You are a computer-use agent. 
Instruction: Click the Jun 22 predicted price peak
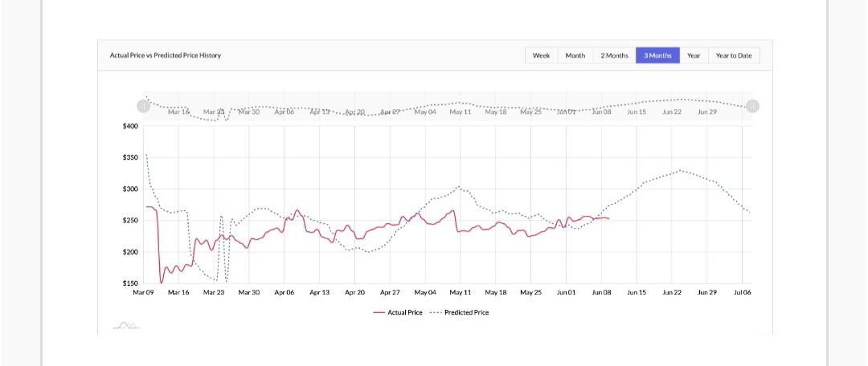pyautogui.click(x=680, y=170)
